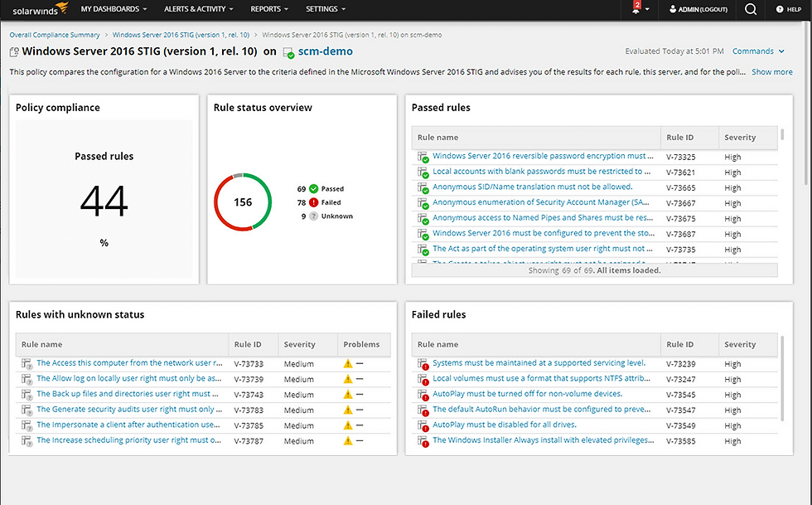Click the failed icon for rule V-73239
The image size is (812, 505).
click(x=423, y=364)
